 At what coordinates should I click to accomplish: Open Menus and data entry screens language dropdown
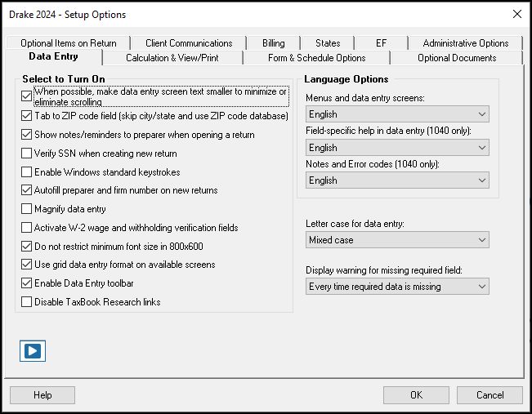pos(397,114)
